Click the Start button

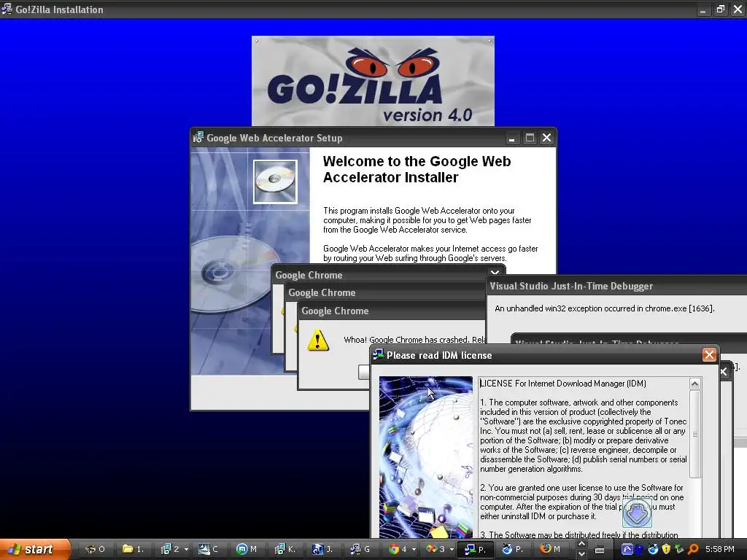tap(35, 549)
